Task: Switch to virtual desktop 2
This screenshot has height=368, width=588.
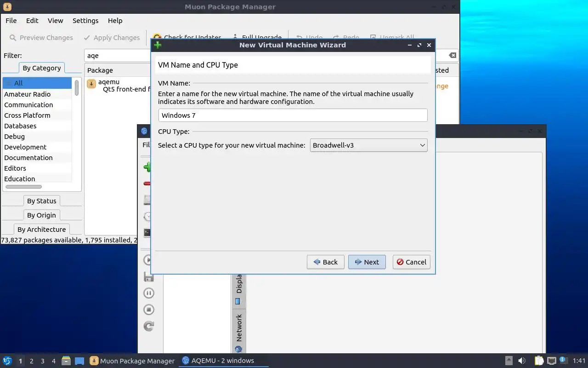Action: tap(32, 361)
